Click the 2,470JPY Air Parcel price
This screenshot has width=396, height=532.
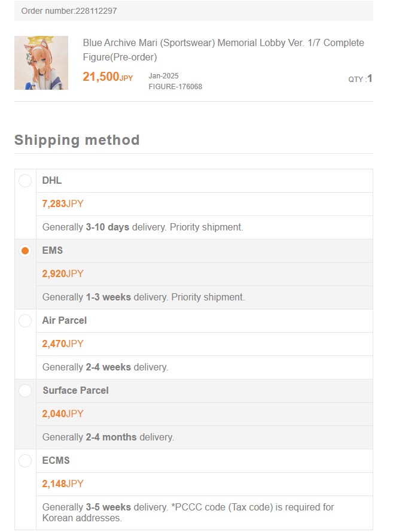click(63, 344)
